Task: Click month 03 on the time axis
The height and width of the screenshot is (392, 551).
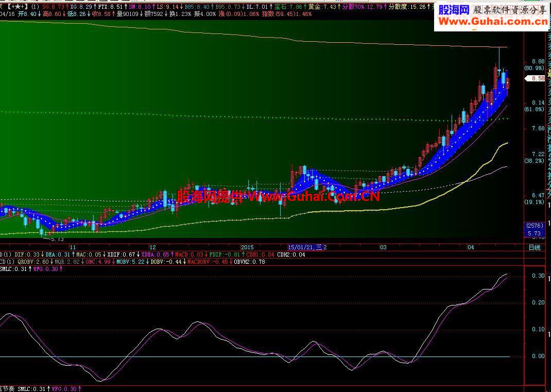Action: coord(383,247)
